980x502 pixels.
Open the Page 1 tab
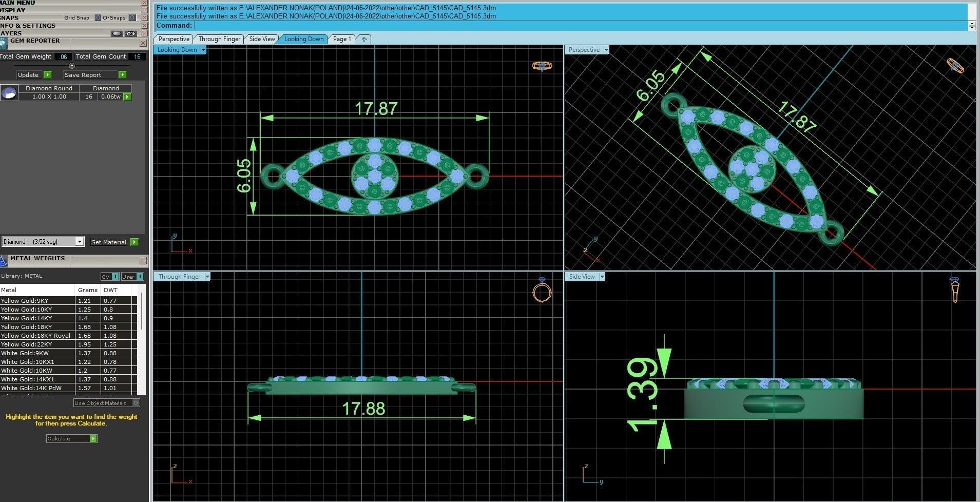(342, 39)
